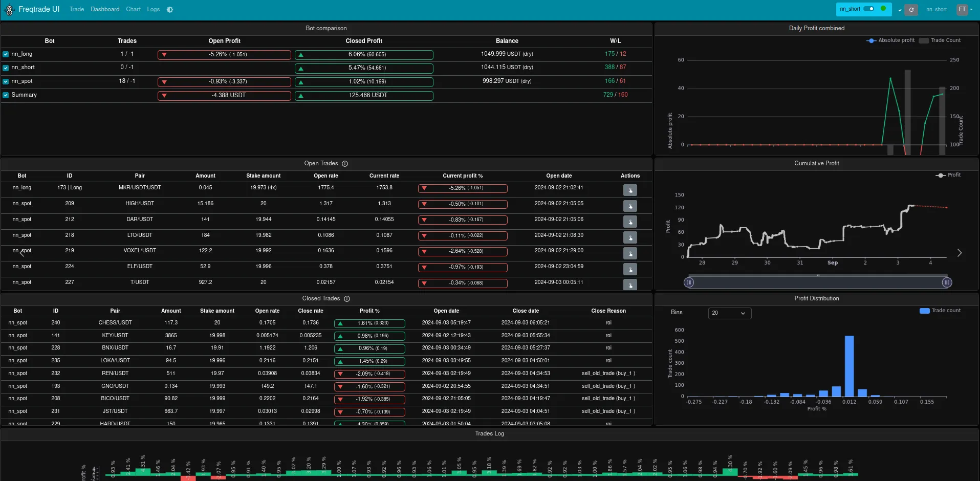Toggle Trade Count legend in Daily Profit
This screenshot has width=980, height=481.
click(x=940, y=40)
